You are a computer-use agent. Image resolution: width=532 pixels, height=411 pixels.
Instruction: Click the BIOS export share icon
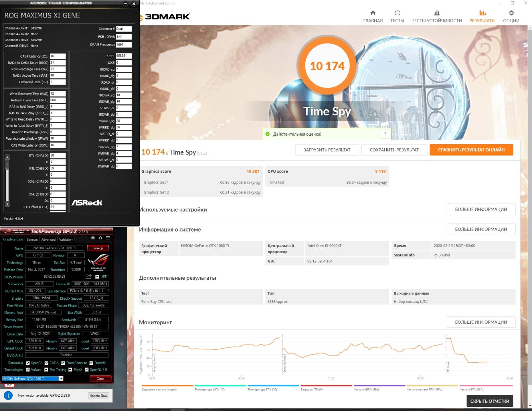pos(89,276)
